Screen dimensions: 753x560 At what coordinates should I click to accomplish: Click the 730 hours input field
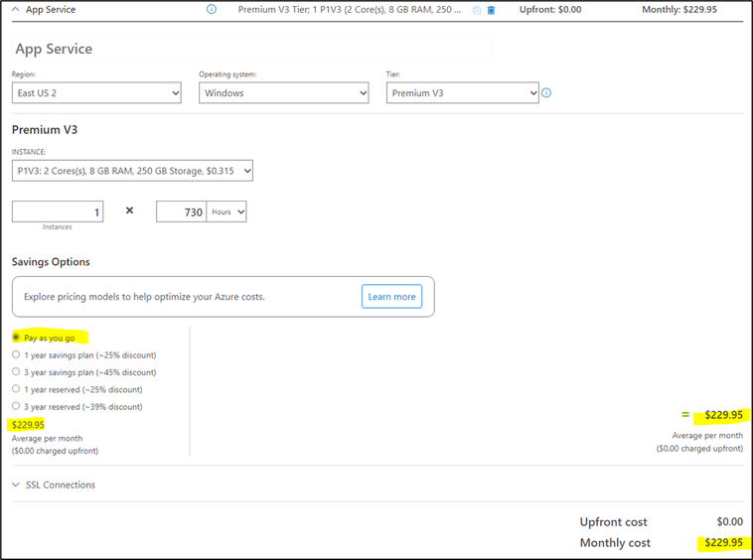181,211
